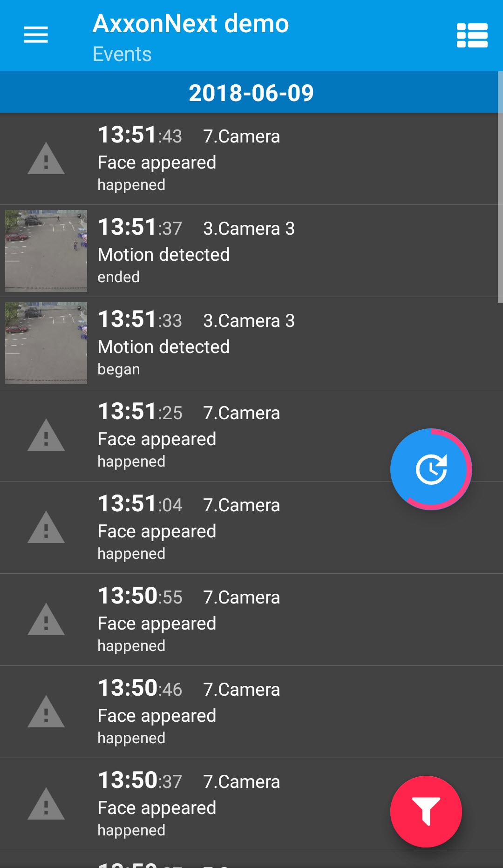Tap warning icon of 13:50:46 event
The image size is (503, 868).
point(46,712)
